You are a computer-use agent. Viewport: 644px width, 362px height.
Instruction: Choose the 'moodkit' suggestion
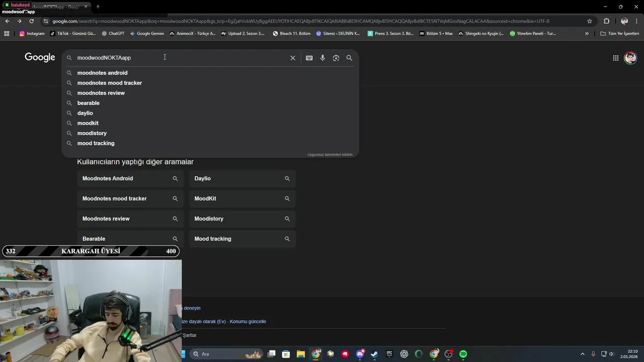210,123
